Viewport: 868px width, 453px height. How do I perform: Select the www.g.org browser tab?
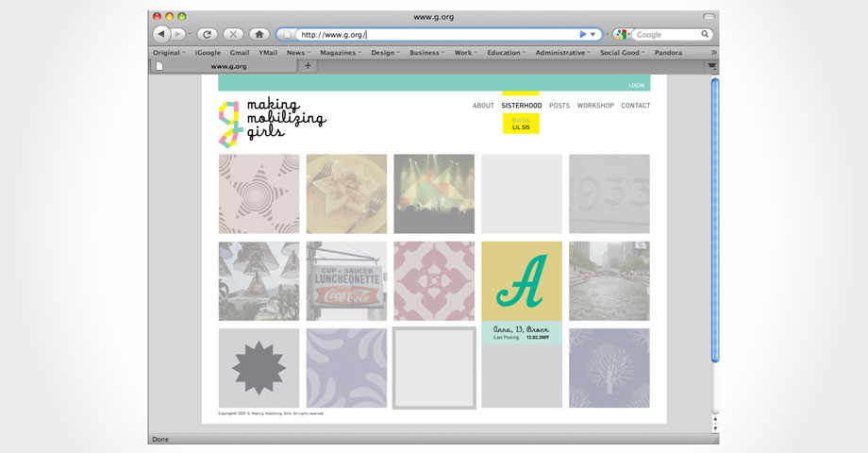(228, 66)
